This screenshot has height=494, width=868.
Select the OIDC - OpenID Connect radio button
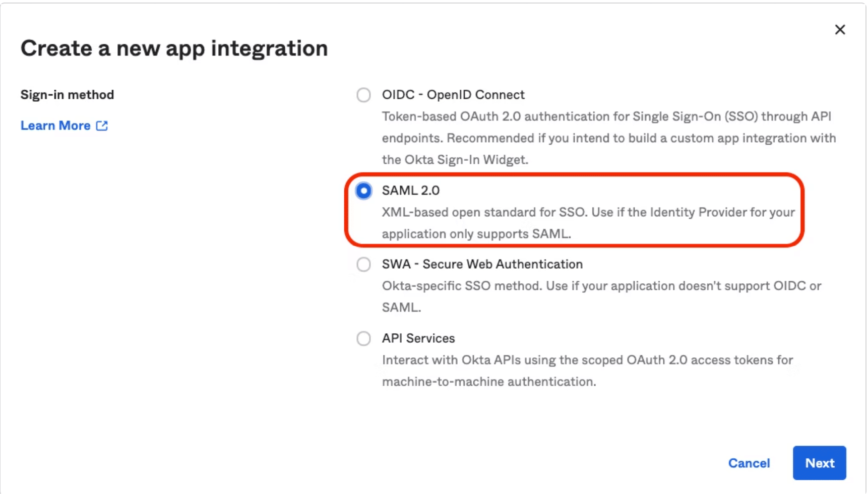click(363, 95)
